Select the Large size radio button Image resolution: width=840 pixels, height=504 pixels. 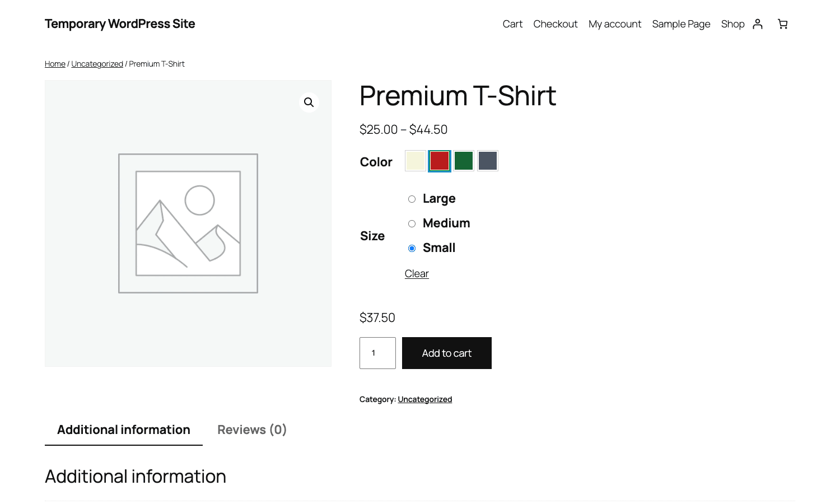412,199
